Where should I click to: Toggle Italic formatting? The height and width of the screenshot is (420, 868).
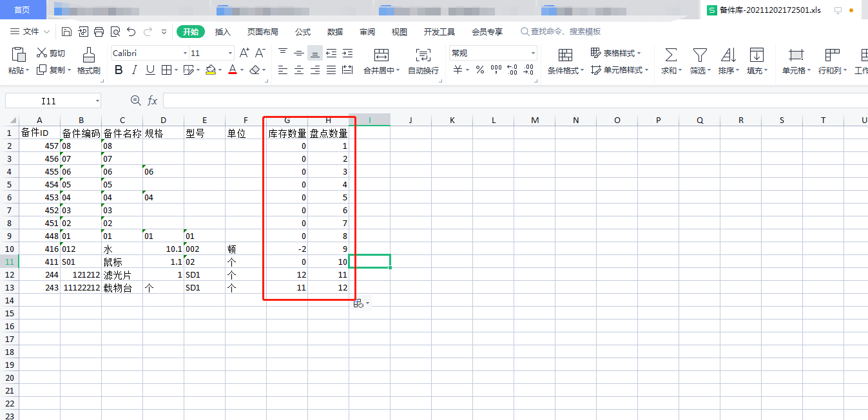[134, 70]
